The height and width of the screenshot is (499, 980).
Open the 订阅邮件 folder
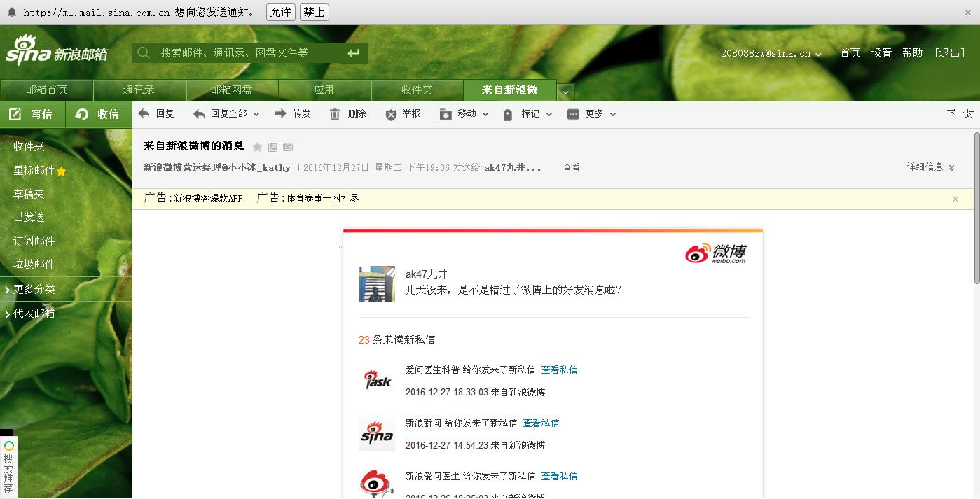(34, 241)
